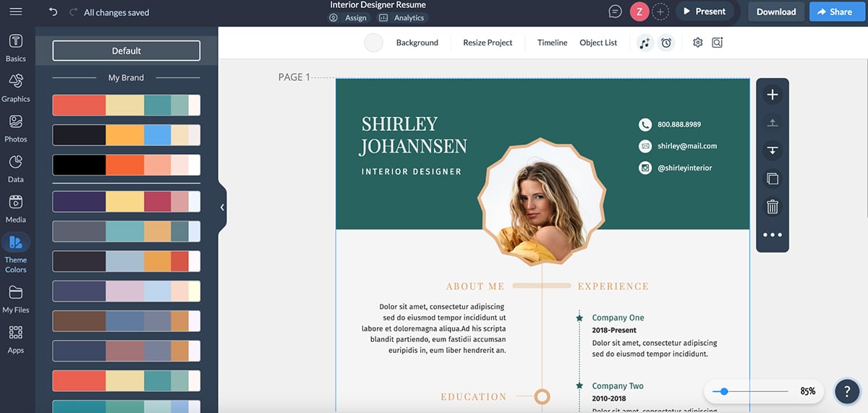Adjust the zoom slider handle
The height and width of the screenshot is (413, 868).
coord(724,391)
